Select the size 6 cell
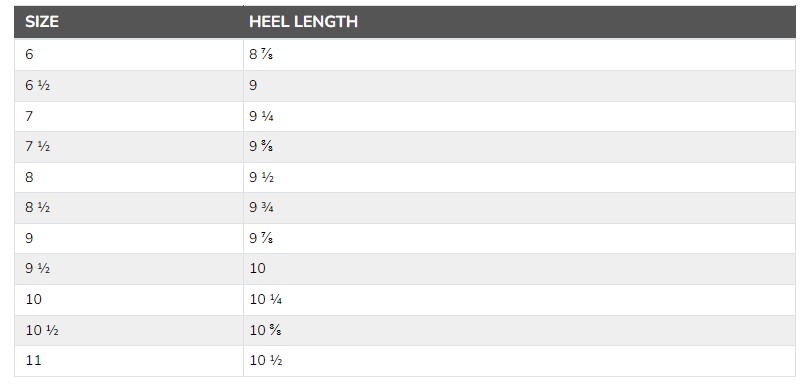The width and height of the screenshot is (804, 388). 129,54
